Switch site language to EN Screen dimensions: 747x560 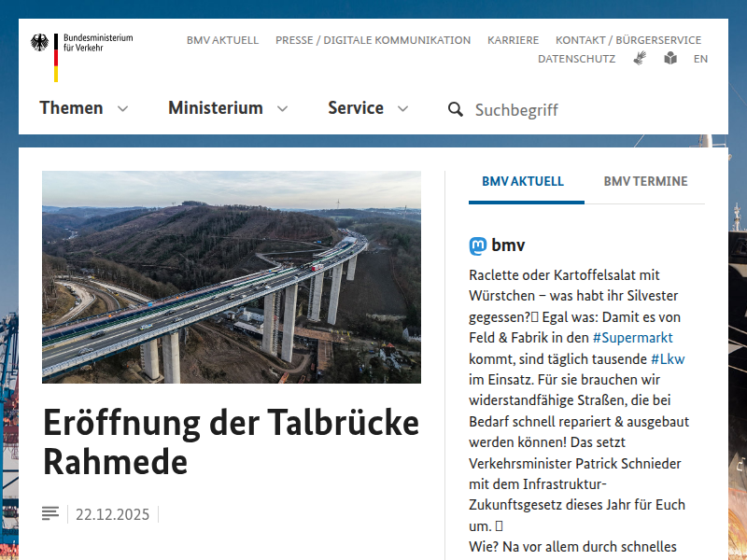[700, 59]
